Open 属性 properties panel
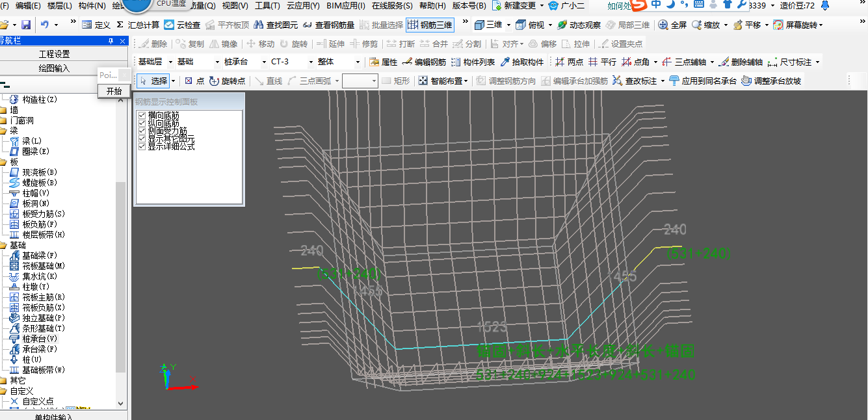Screen dimensions: 868x420 [x=384, y=62]
